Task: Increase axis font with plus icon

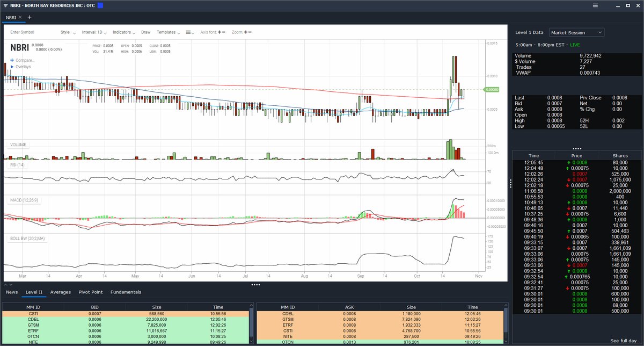Action: click(219, 32)
